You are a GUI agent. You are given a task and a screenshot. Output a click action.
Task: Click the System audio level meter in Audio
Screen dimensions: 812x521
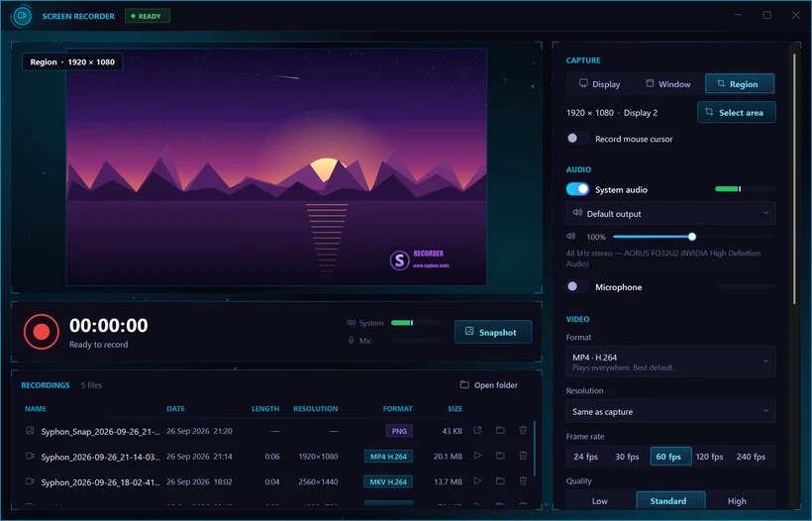(745, 189)
